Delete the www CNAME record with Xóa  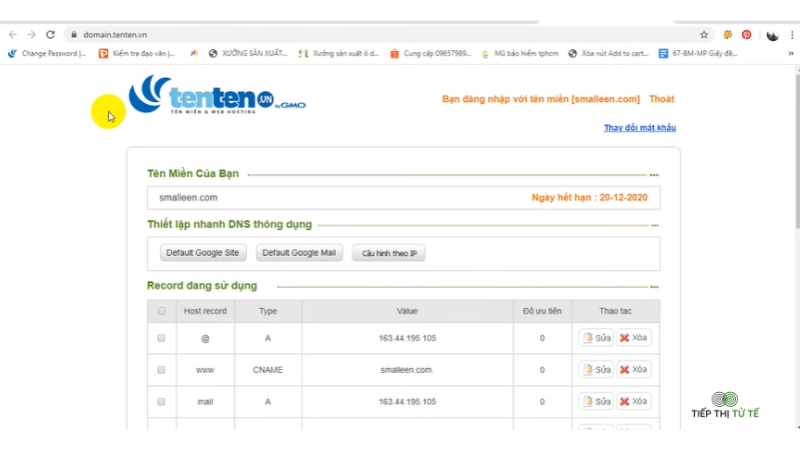634,369
